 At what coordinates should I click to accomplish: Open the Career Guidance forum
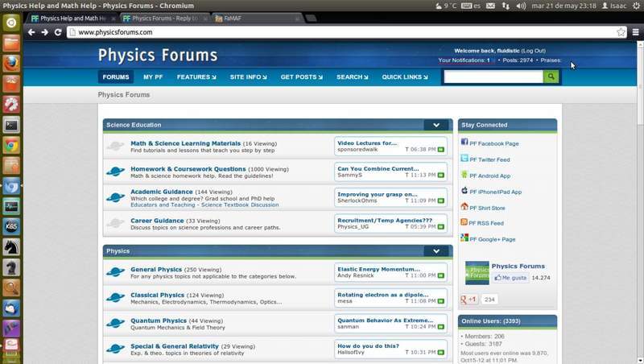tap(157, 221)
